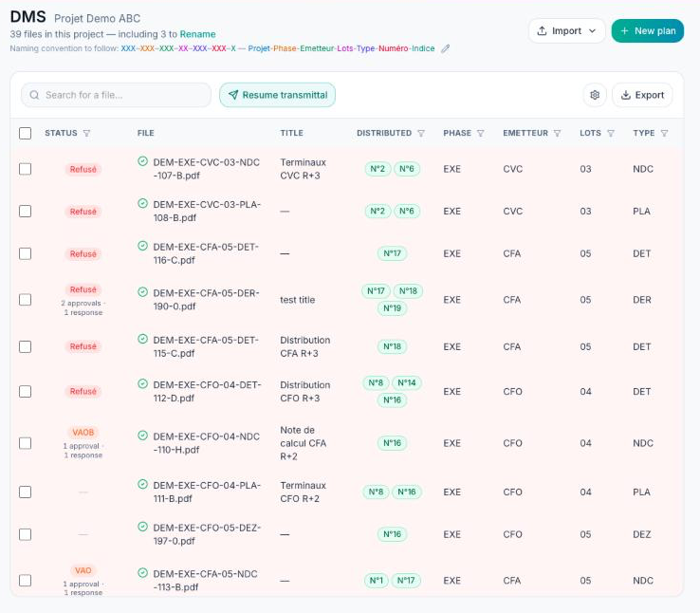Screen dimensions: 700x613
Task: Click the 'Projet Demo ABC' project name
Action: [98, 18]
